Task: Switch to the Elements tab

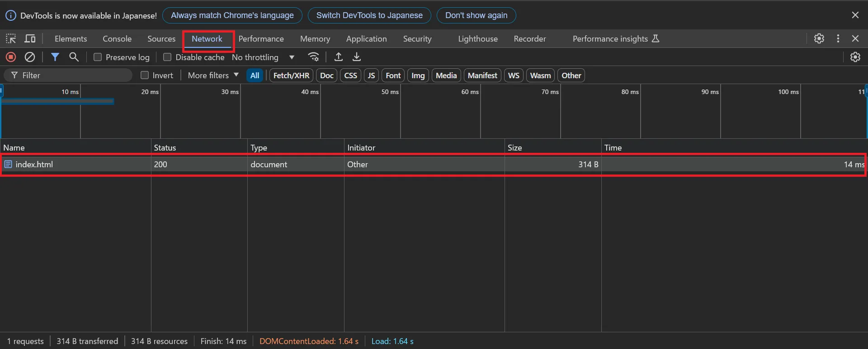Action: (71, 39)
